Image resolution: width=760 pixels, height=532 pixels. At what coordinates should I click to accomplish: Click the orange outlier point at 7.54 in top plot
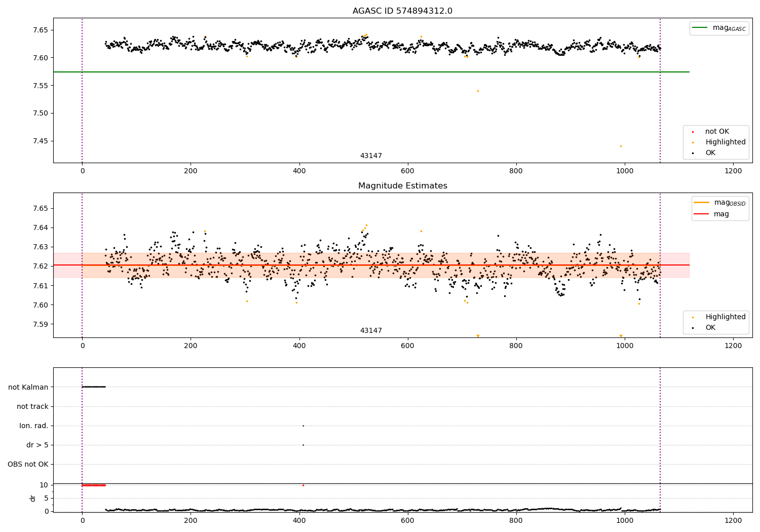[x=478, y=91]
